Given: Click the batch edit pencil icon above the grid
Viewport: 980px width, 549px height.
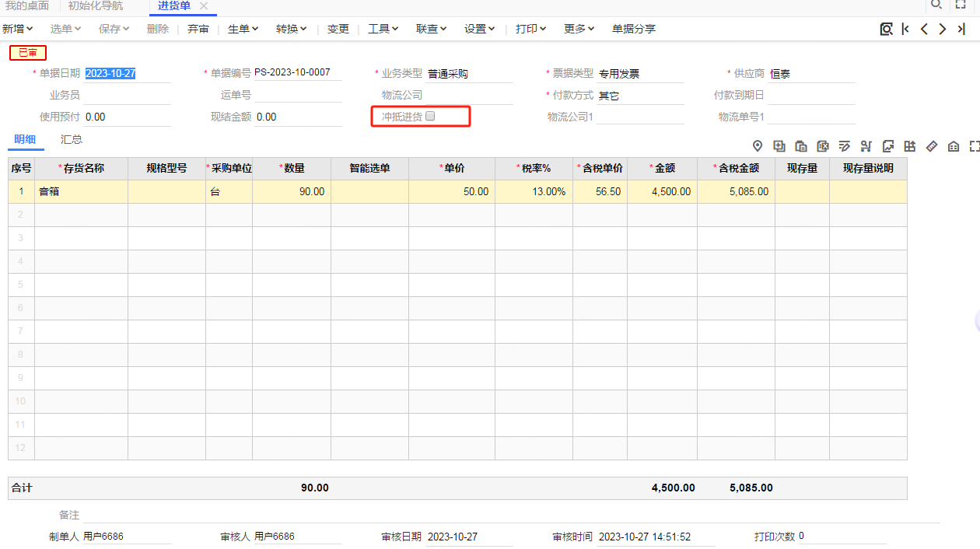Looking at the screenshot, I should point(844,146).
